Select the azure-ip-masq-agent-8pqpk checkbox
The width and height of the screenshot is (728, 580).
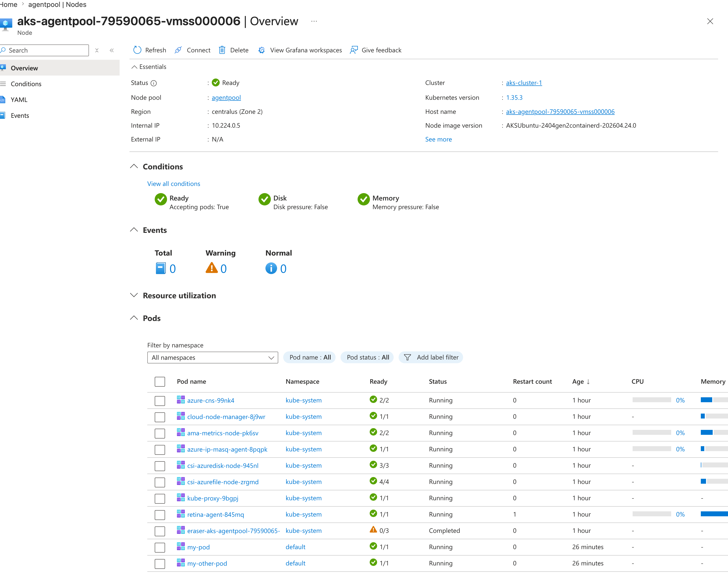click(160, 450)
